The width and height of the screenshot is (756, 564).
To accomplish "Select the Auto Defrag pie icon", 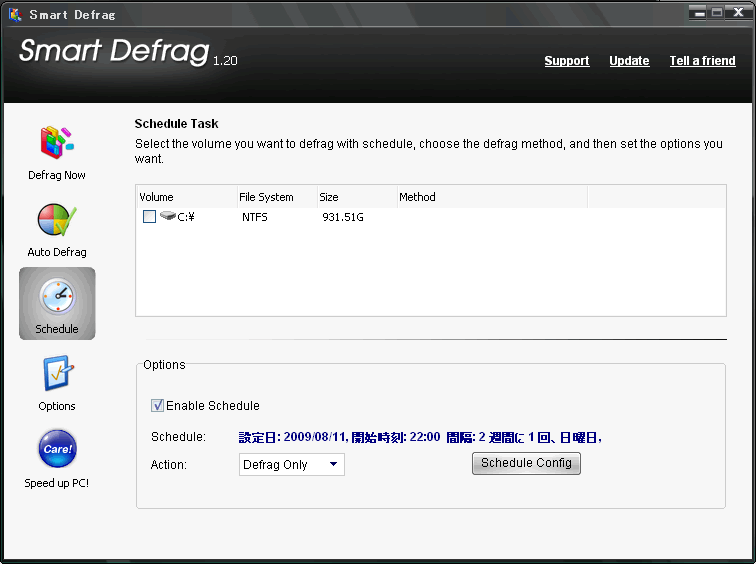I will 57,222.
